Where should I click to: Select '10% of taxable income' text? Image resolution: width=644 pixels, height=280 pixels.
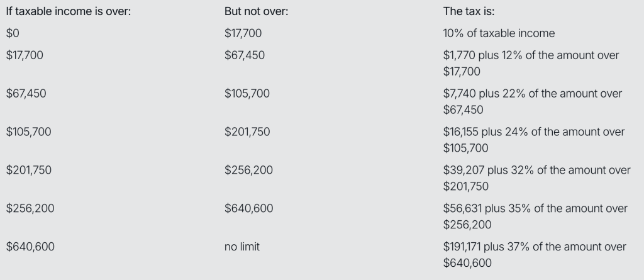pyautogui.click(x=499, y=33)
